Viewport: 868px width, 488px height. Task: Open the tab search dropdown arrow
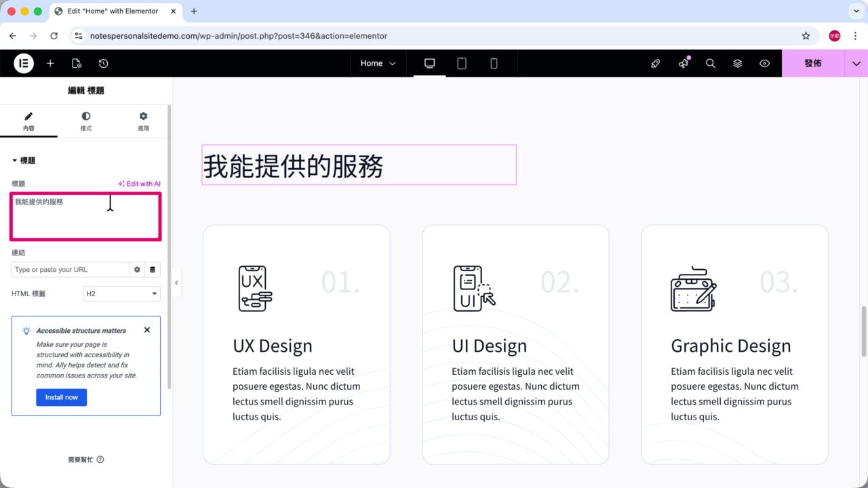856,11
